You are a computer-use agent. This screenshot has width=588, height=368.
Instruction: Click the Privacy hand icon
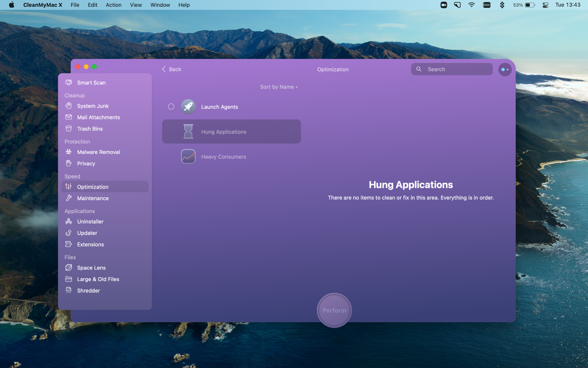coord(69,163)
